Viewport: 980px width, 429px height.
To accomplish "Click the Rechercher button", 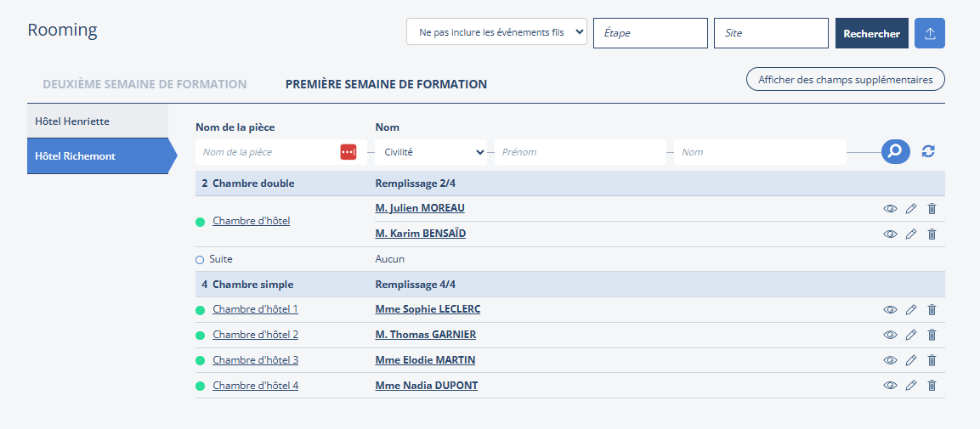I will coord(871,33).
